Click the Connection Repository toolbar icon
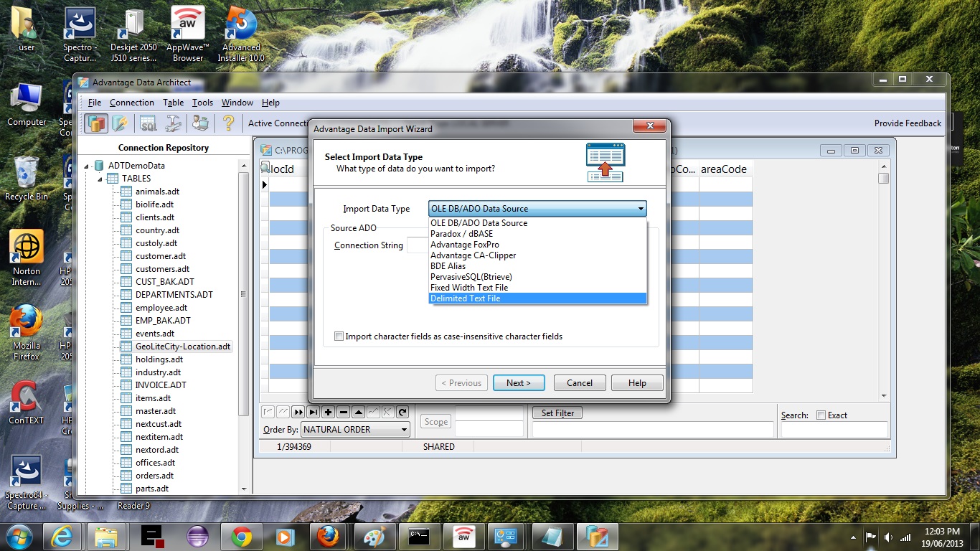Screen dimensions: 980x551 (96, 123)
